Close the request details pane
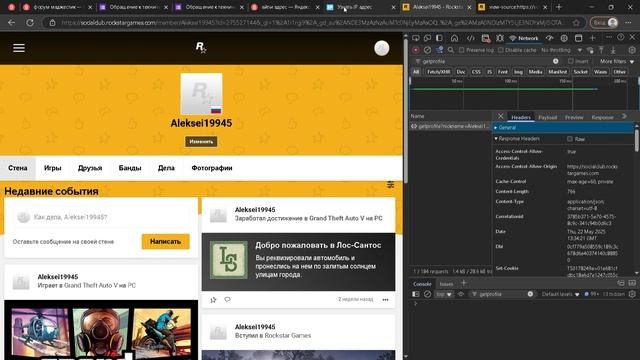 point(500,116)
